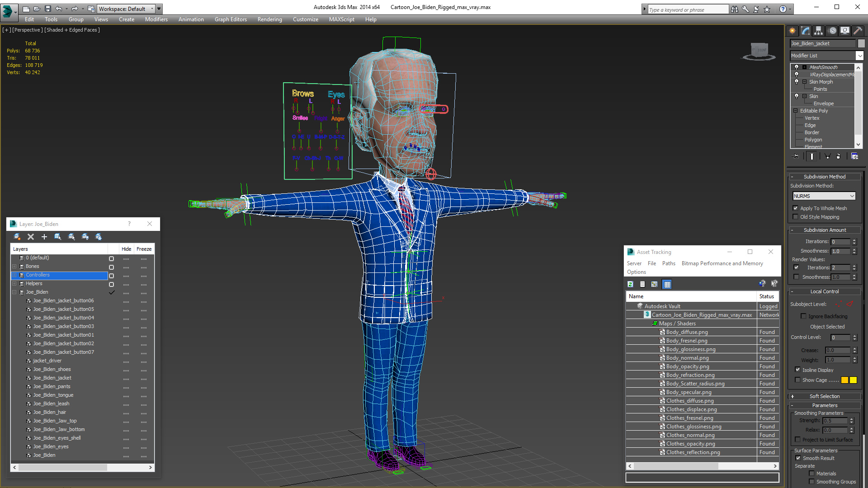Click the keyword search input field

(687, 9)
